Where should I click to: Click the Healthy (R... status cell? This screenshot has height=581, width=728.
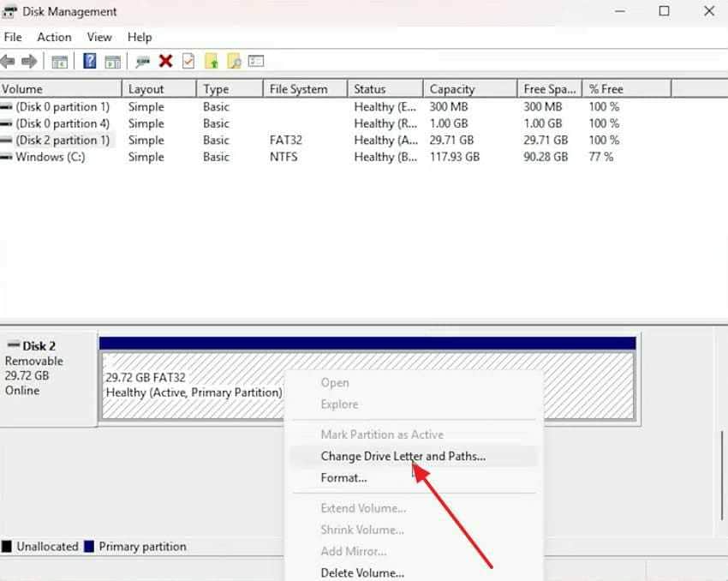(385, 123)
